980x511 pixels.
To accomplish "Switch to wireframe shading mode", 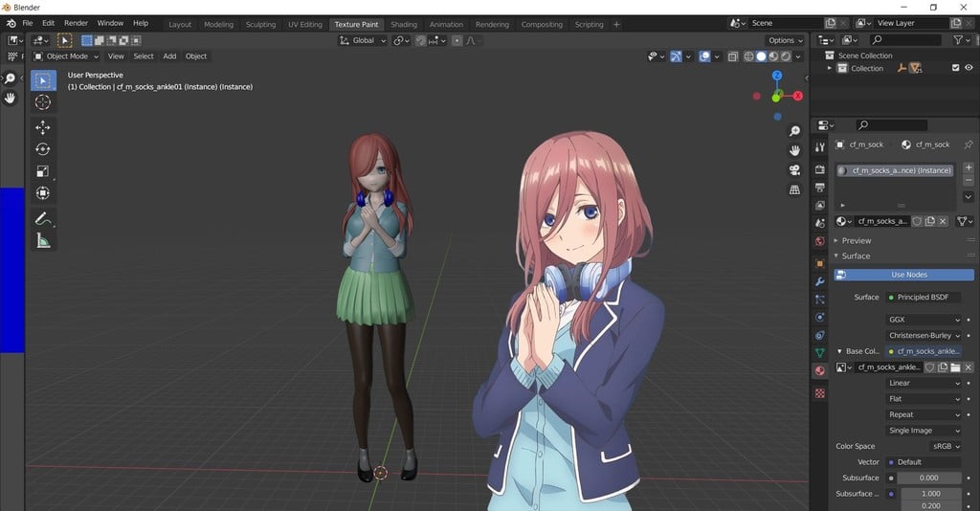I will point(748,56).
